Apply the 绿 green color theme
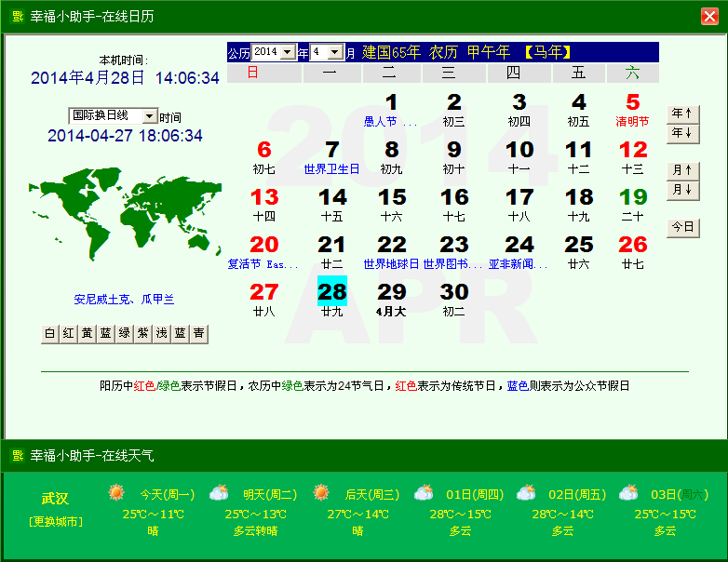Viewport: 728px width, 562px height. coord(124,334)
